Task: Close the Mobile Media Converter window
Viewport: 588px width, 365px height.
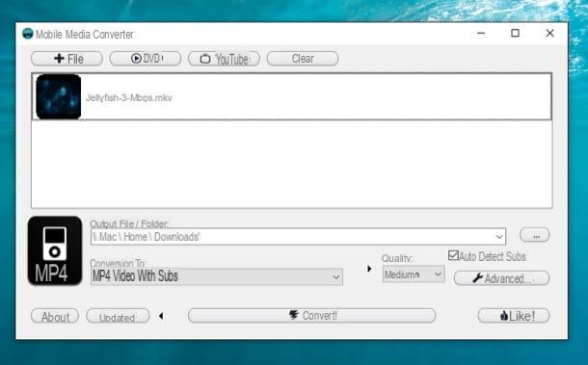Action: pos(549,34)
